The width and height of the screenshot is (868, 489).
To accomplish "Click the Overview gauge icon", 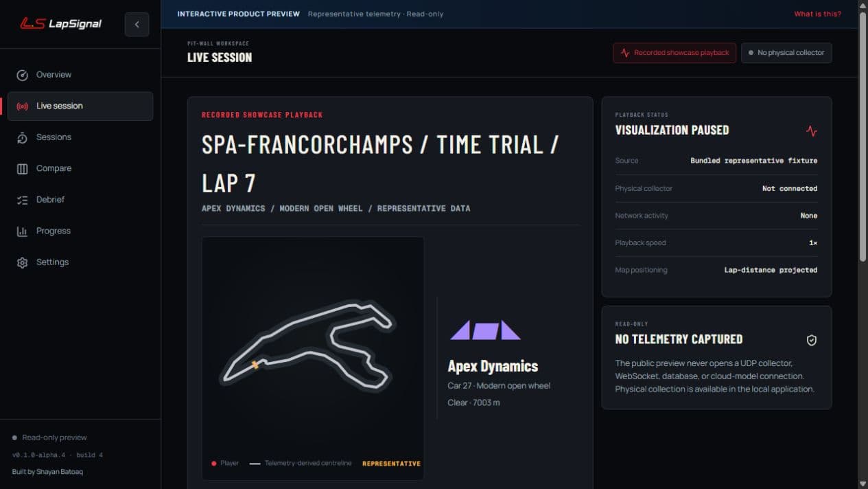I will pos(22,75).
